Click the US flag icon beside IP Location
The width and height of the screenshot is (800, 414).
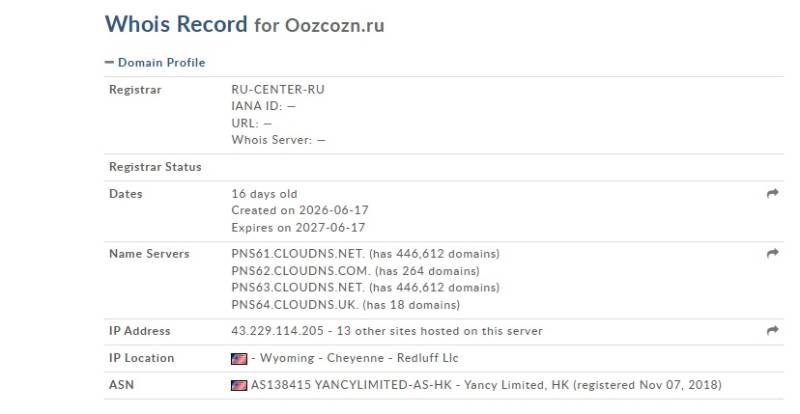(239, 359)
